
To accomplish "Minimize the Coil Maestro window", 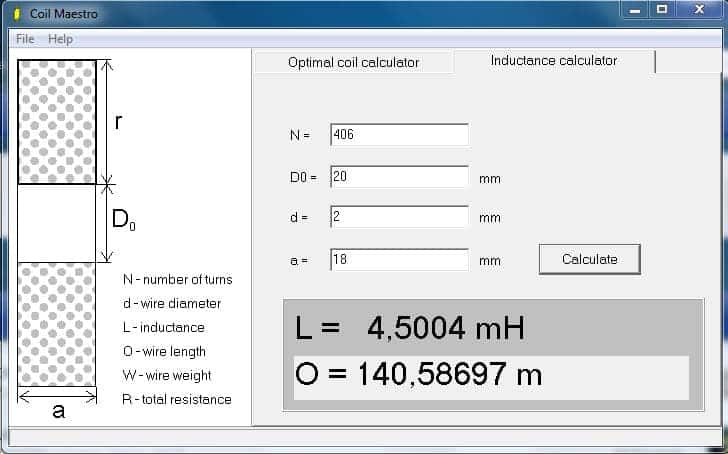I will tap(635, 10).
